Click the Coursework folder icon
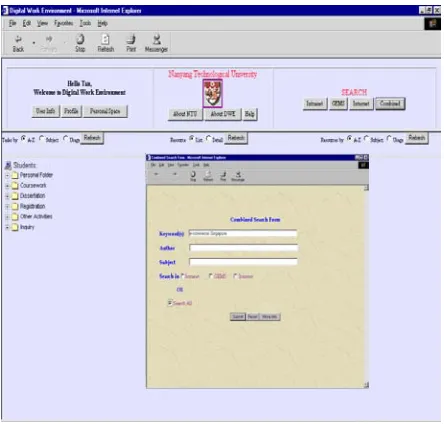The height and width of the screenshot is (424, 444). coord(15,186)
